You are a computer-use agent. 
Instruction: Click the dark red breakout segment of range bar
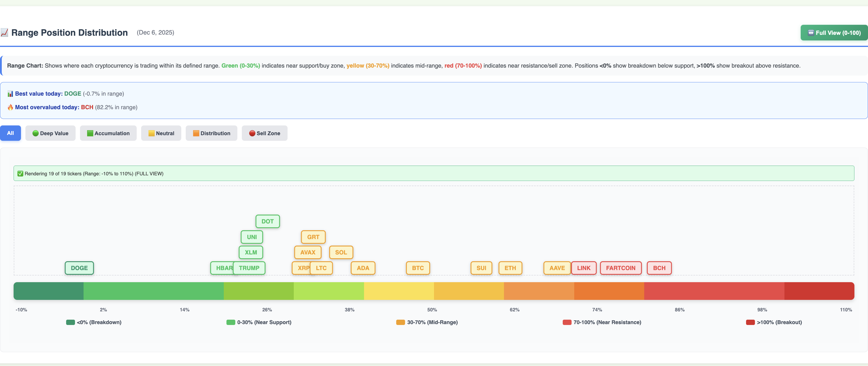click(x=819, y=291)
